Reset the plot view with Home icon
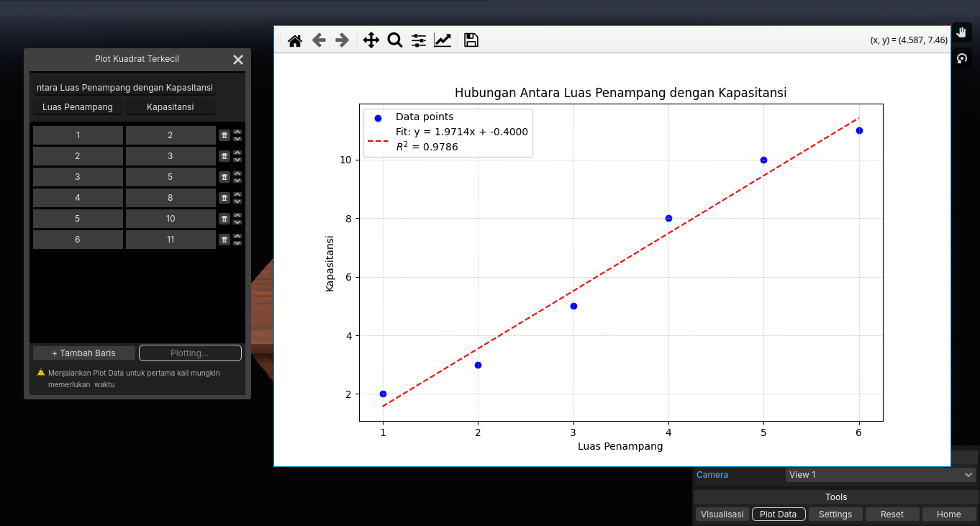This screenshot has width=980, height=526. pyautogui.click(x=294, y=40)
